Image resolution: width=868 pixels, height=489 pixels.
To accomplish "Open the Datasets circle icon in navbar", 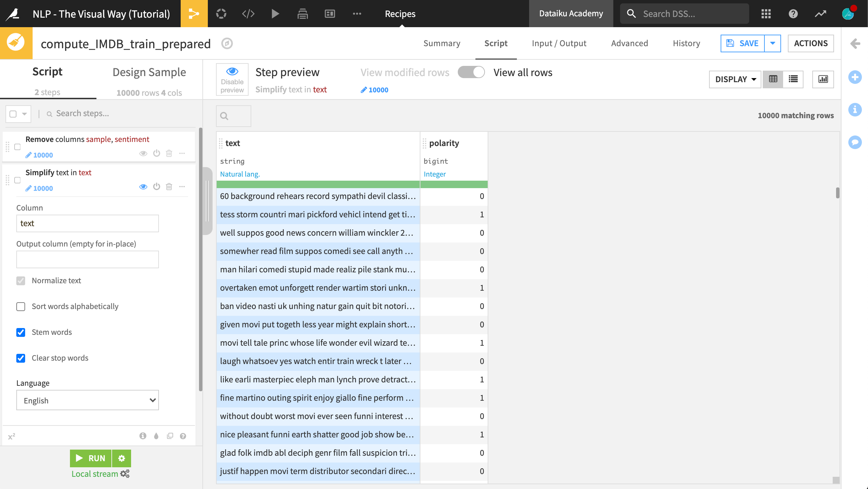I will pos(221,14).
